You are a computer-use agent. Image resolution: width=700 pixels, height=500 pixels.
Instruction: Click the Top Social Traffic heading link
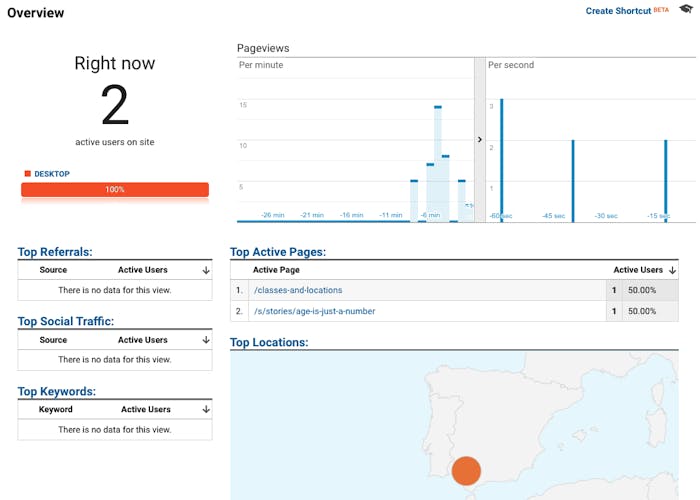click(66, 321)
